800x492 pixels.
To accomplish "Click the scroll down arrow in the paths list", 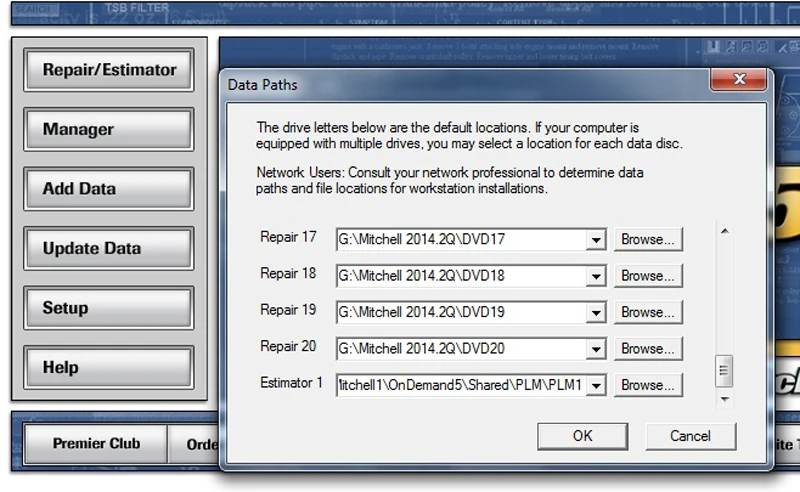I will tap(724, 399).
